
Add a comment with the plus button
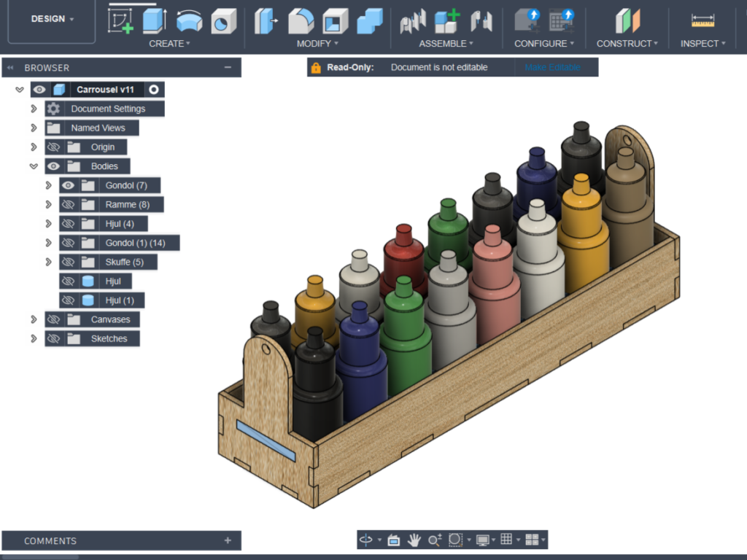click(228, 540)
